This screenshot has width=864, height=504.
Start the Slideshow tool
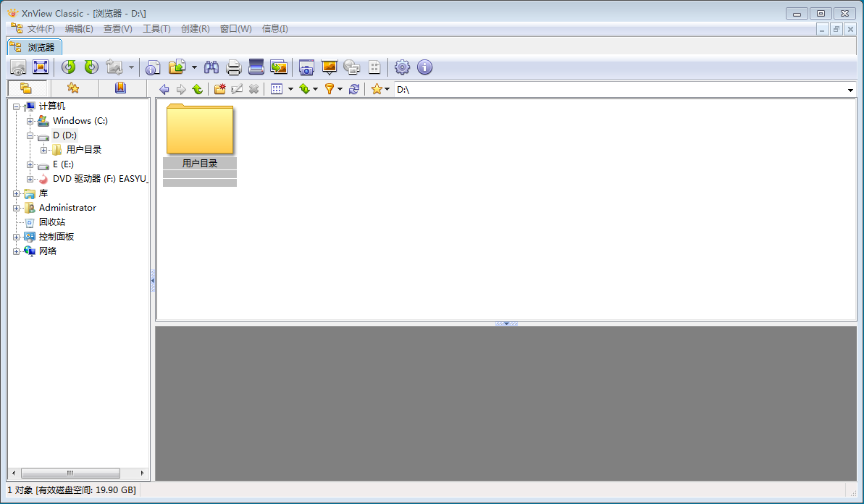(x=330, y=67)
